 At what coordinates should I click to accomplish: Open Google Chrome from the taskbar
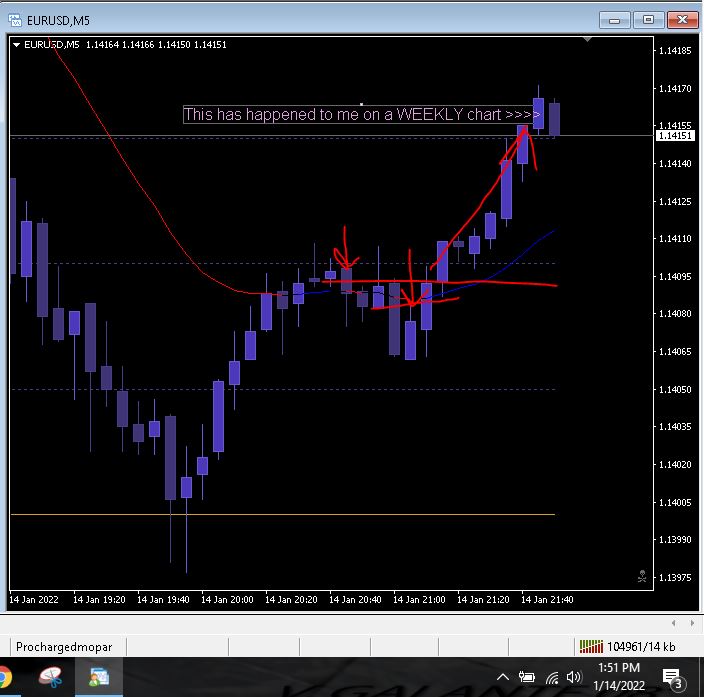tap(4, 678)
